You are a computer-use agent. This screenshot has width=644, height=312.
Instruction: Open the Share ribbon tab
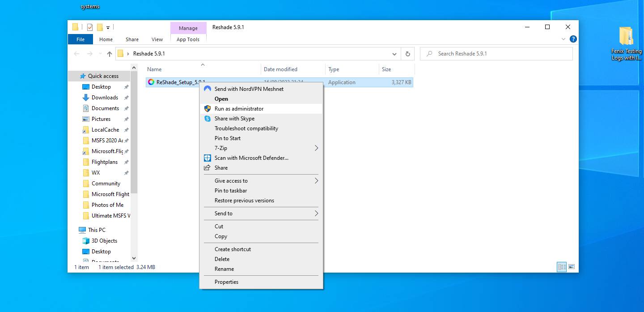click(x=132, y=39)
